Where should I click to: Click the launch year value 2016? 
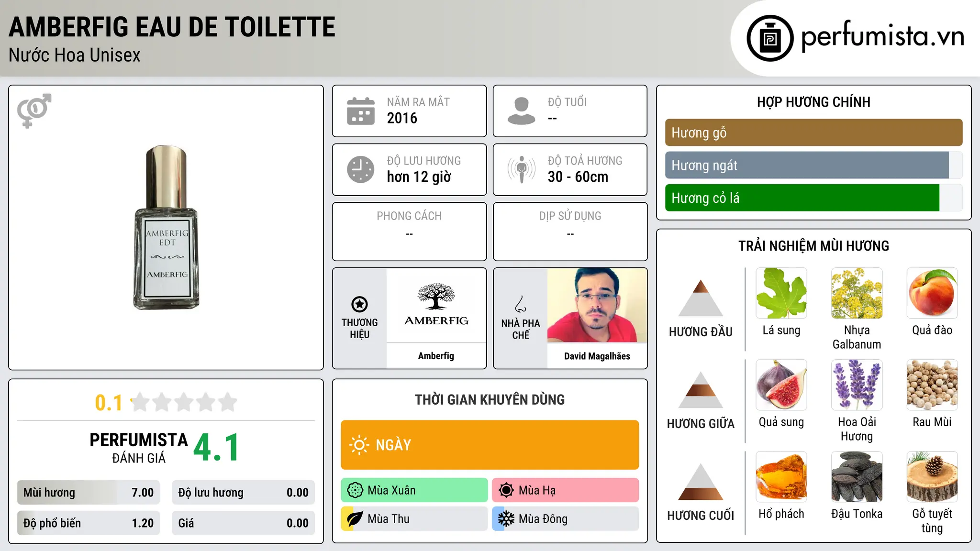tap(402, 118)
